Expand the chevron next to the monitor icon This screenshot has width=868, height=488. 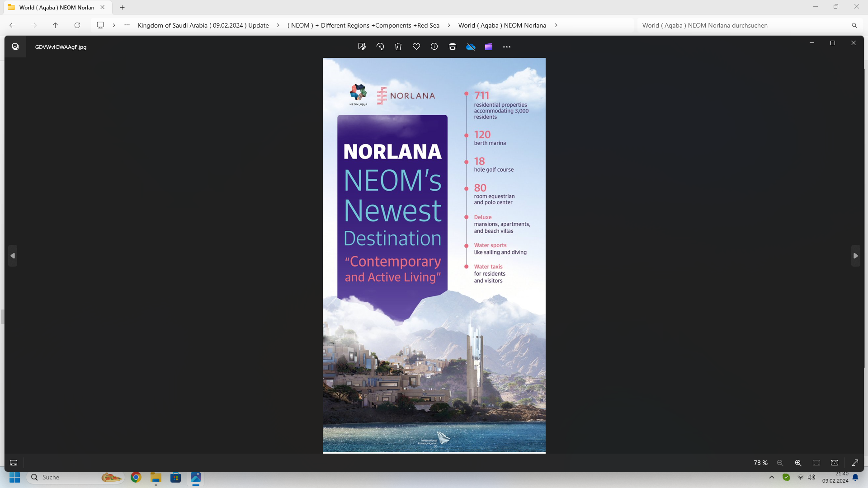pos(114,25)
